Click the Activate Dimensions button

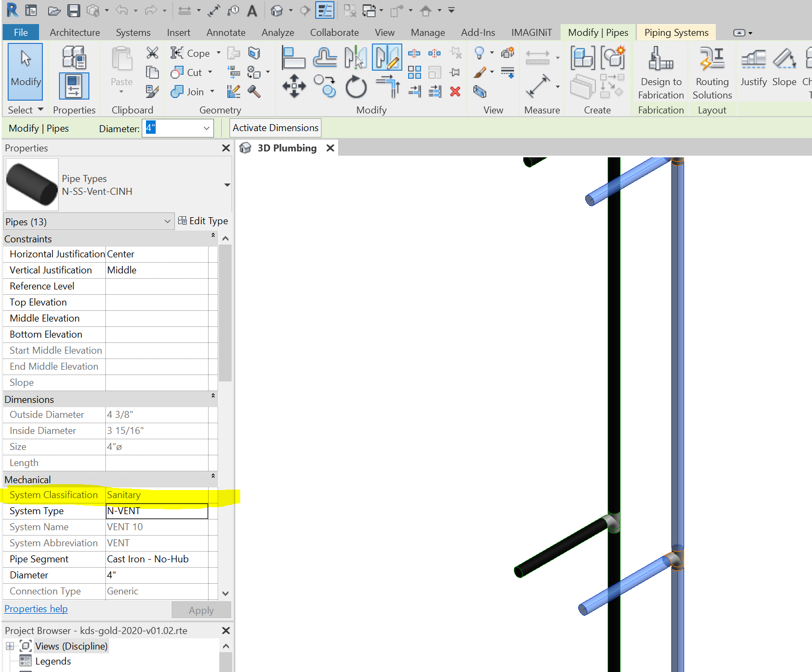click(275, 128)
